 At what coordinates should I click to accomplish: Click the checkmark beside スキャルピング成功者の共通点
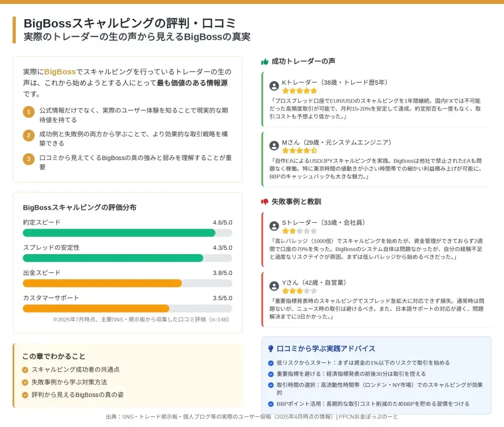coord(25,369)
